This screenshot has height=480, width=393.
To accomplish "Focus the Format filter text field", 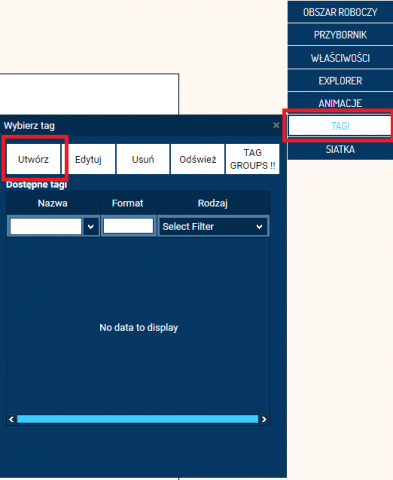I will pyautogui.click(x=128, y=226).
